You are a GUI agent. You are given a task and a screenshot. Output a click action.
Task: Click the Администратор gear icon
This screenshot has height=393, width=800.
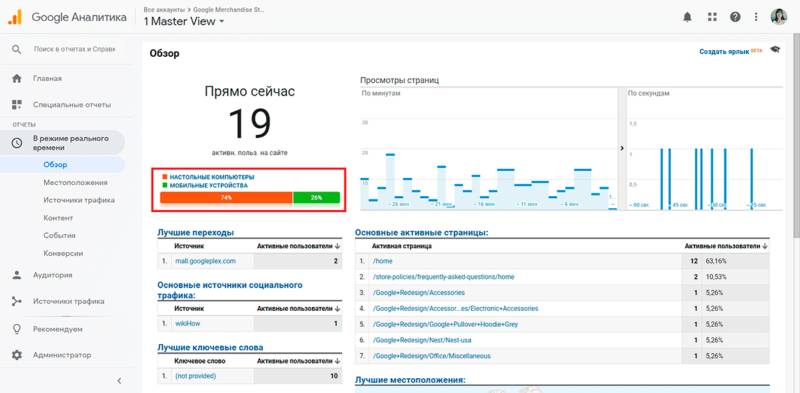pos(17,355)
